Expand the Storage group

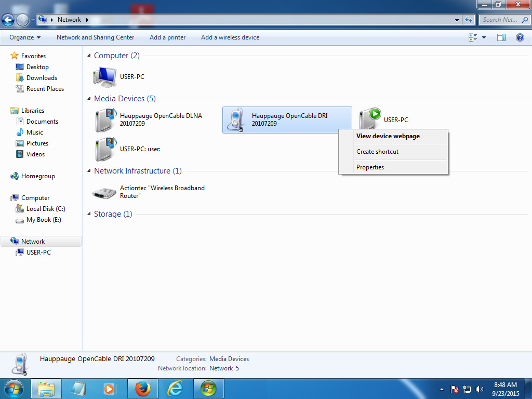[x=89, y=214]
